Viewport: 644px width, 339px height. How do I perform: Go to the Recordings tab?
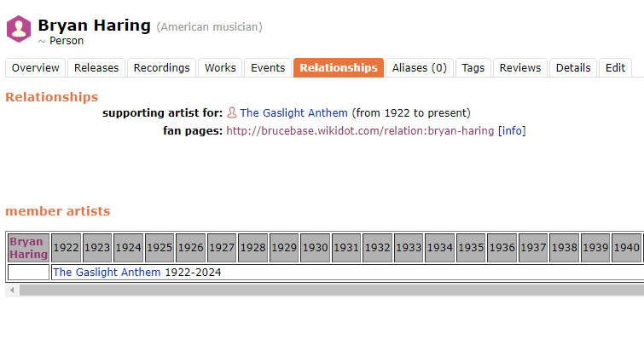(161, 67)
